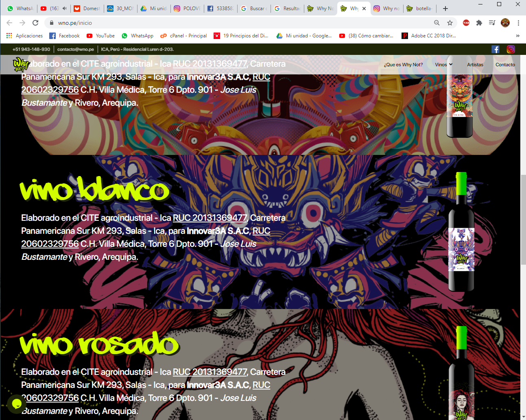Open the media control playlist icon

coord(492,23)
